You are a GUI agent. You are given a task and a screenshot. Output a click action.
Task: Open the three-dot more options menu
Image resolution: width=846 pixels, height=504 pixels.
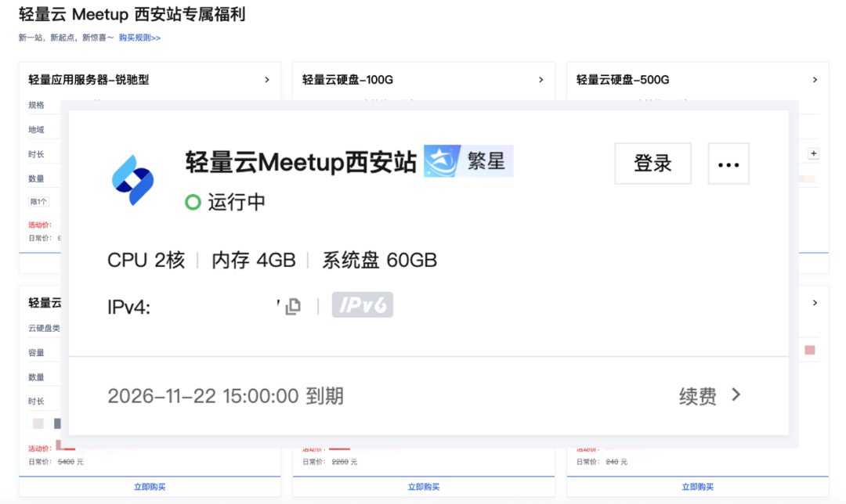(728, 164)
